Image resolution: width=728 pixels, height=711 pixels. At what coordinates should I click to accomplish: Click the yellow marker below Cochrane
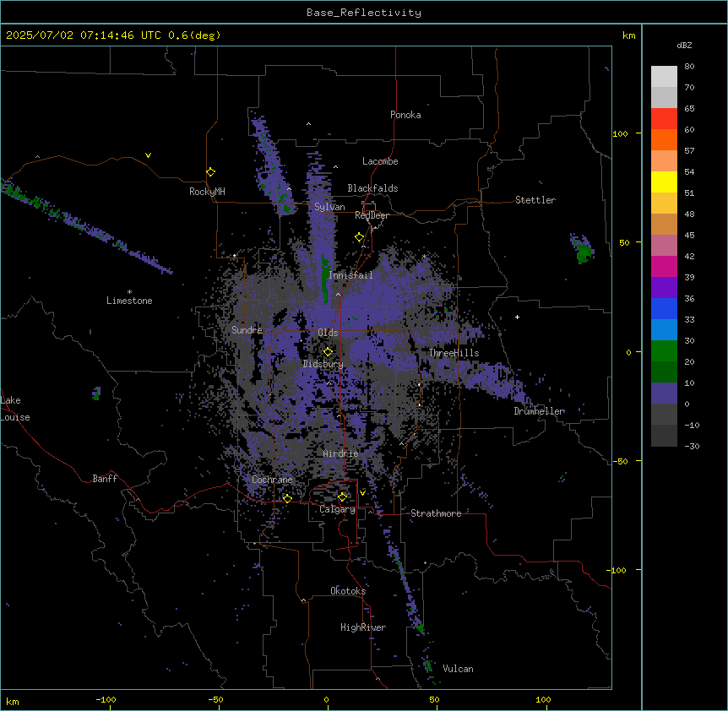(287, 498)
